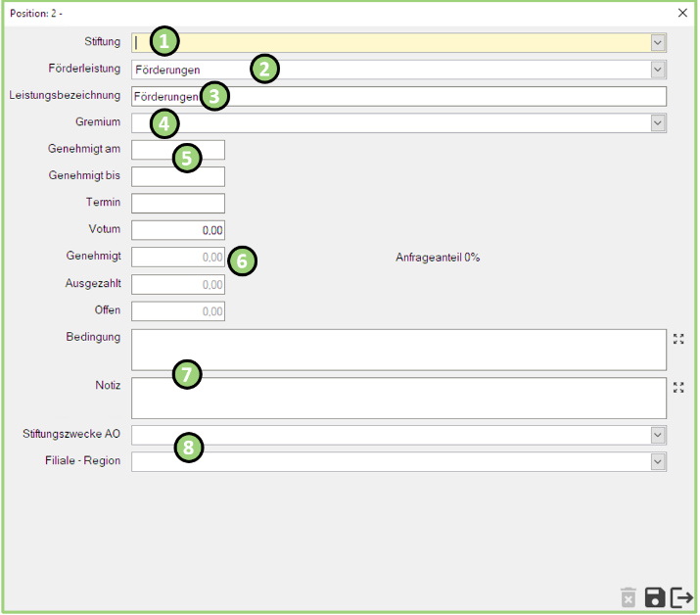Viewport: 700px width, 615px height.
Task: Select the Genehmigt amount field
Action: click(x=178, y=257)
